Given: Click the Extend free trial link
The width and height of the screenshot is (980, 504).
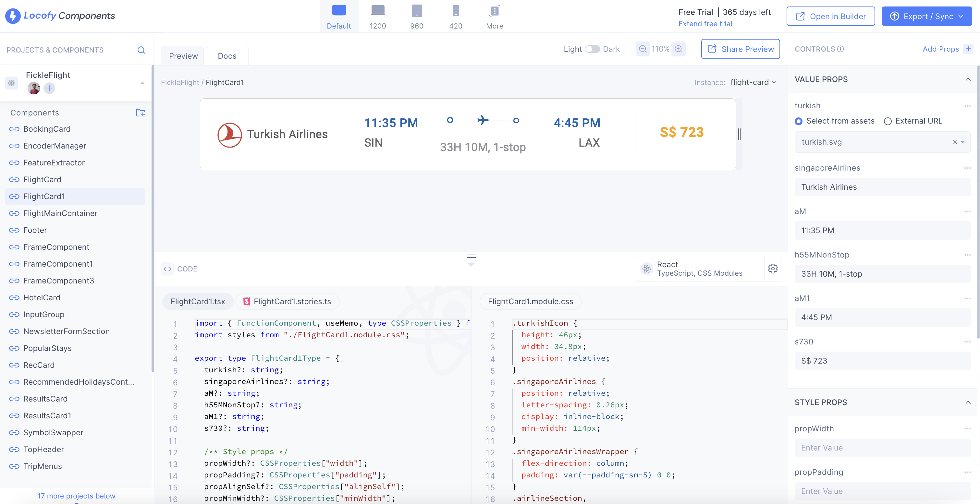Looking at the screenshot, I should tap(705, 24).
